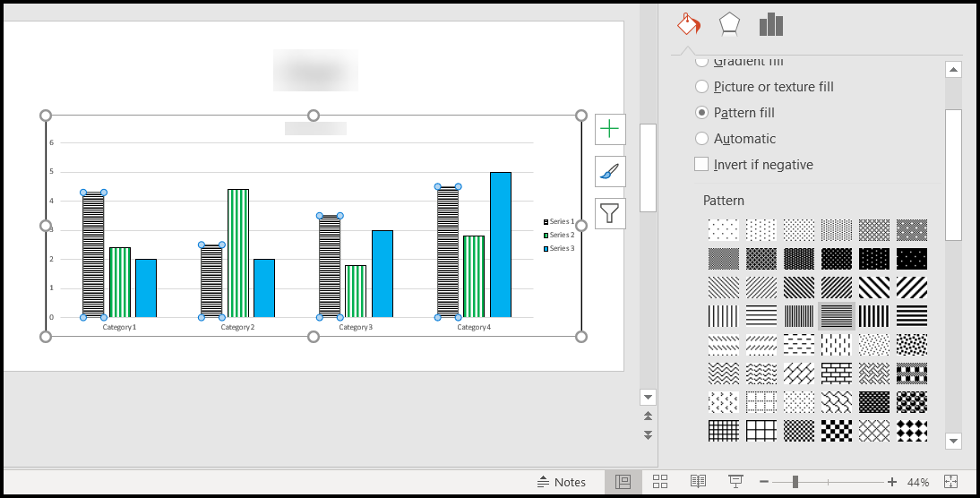Choose the shingle pattern swatch
980x498 pixels.
point(837,402)
